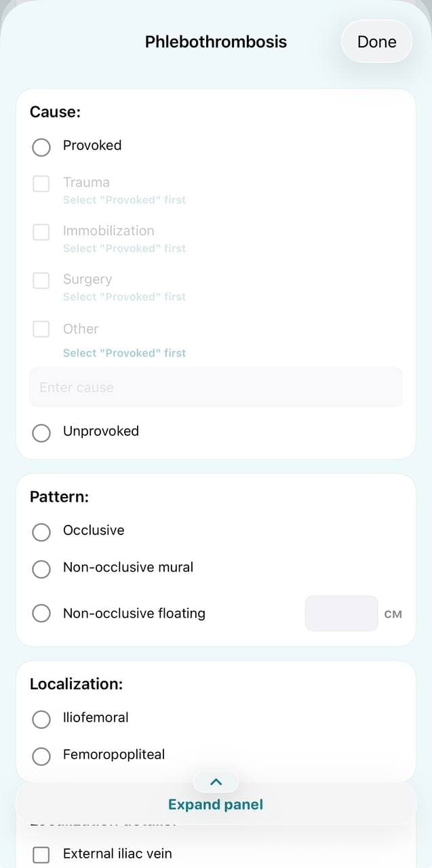The height and width of the screenshot is (868, 432).
Task: Click the Enter cause text field
Action: click(216, 387)
